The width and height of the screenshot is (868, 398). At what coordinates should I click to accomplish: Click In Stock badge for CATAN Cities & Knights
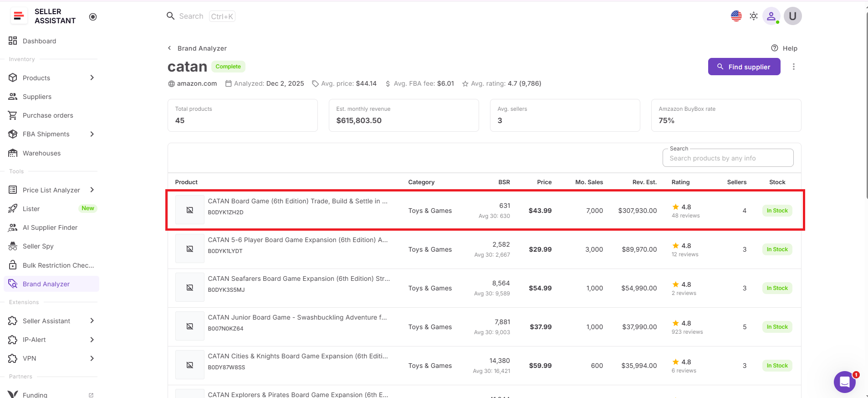pos(777,366)
